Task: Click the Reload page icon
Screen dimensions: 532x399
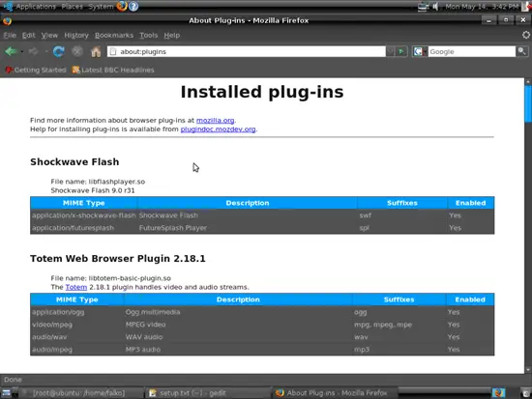Action: (59, 51)
